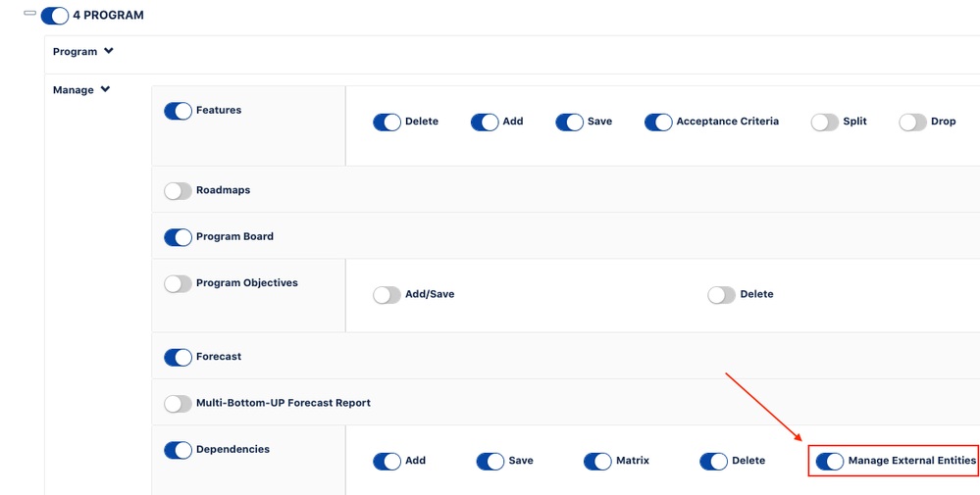Screen dimensions: 980x495
Task: Click the Multi-Bottom-UP Forecast Report label
Action: tap(284, 403)
